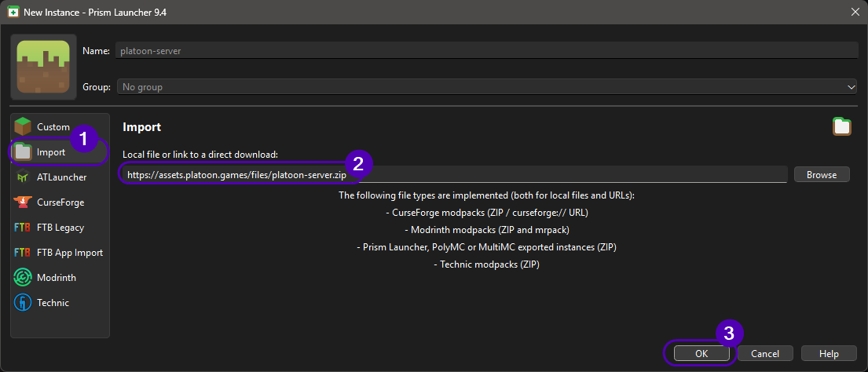Select the Technic icon
The height and width of the screenshot is (372, 868).
[x=23, y=303]
